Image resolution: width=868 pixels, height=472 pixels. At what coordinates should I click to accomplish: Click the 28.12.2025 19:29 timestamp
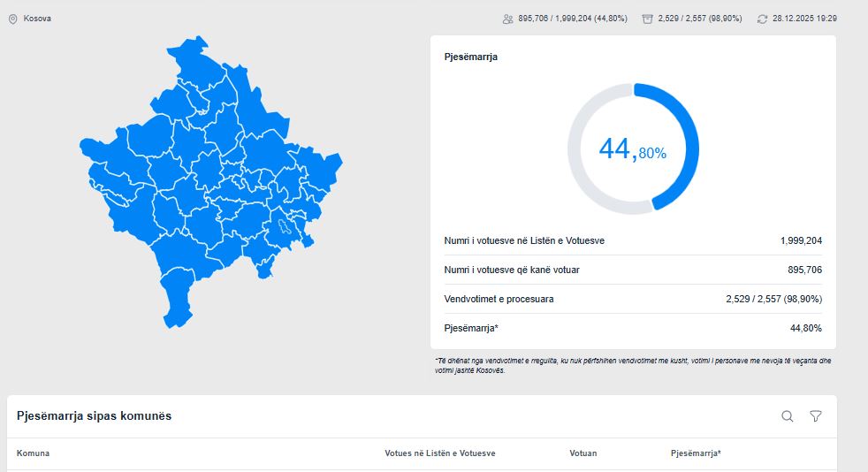[804, 19]
